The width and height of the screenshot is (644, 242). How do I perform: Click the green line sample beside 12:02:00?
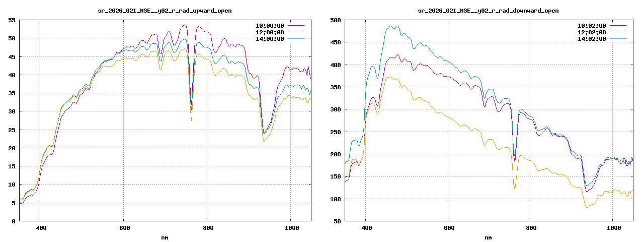point(617,32)
